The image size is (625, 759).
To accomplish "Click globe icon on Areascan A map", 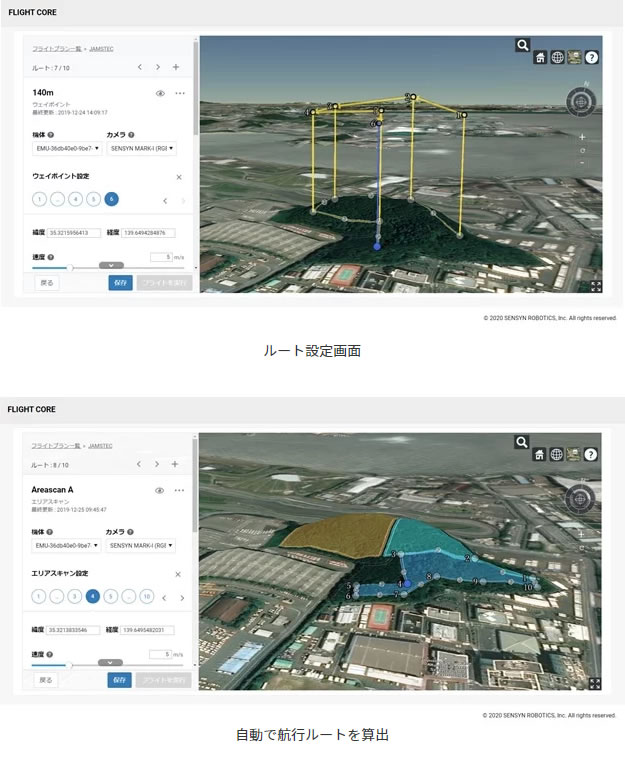I will [x=557, y=455].
